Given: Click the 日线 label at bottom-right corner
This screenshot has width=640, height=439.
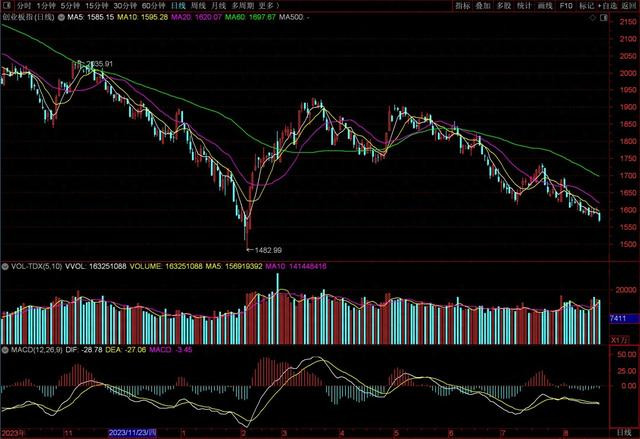Looking at the screenshot, I should coord(624,433).
